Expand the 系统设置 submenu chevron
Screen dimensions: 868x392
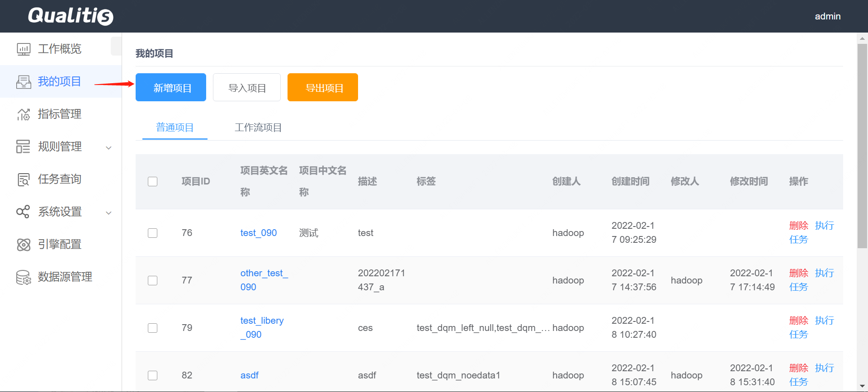[x=108, y=213]
